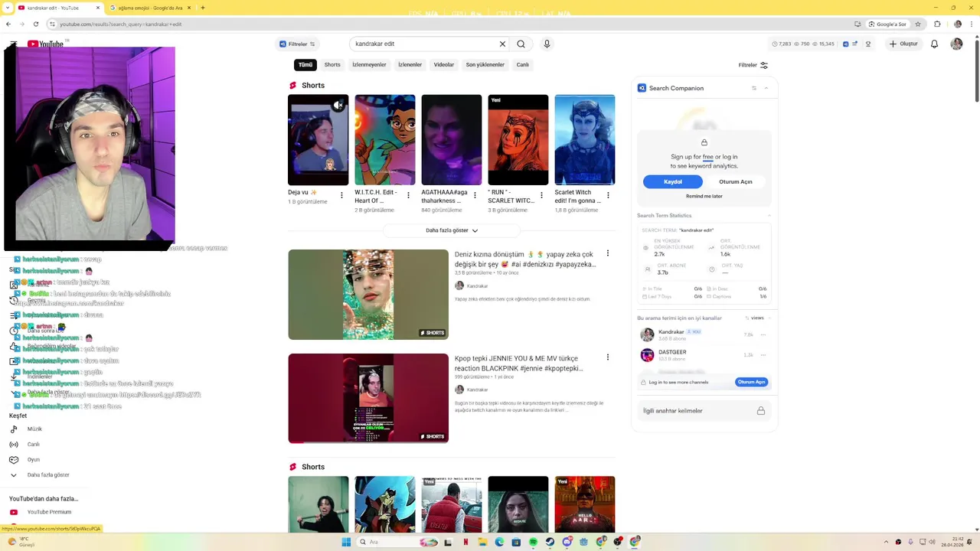Viewport: 980px width, 551px height.
Task: Open more options for Kandrakar channel row
Action: click(763, 334)
